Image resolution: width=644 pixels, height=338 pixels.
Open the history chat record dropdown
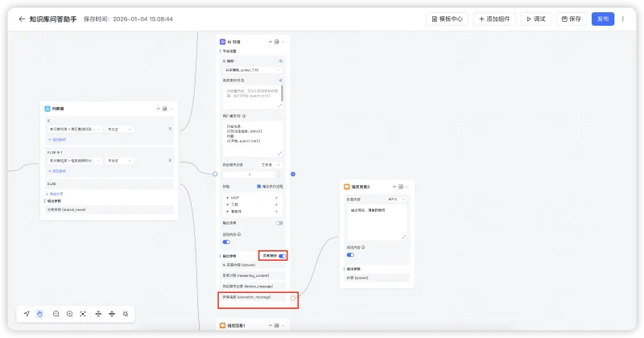pos(270,165)
